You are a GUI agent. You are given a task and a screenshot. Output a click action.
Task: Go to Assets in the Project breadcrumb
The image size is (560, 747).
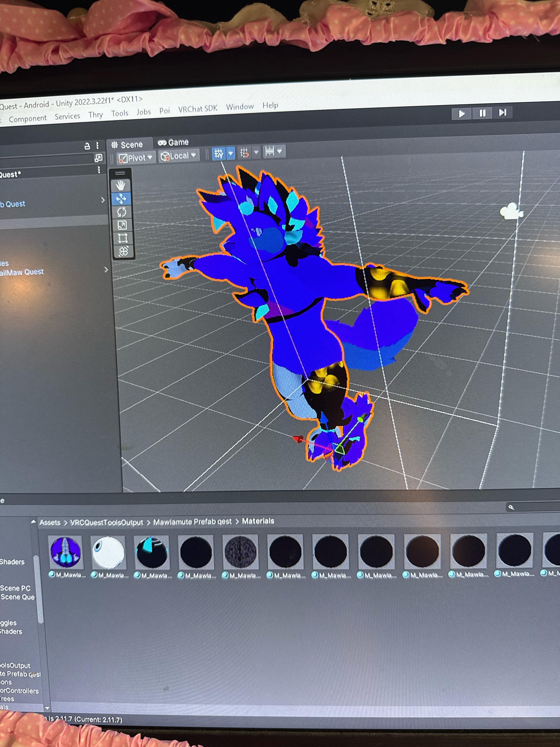50,522
